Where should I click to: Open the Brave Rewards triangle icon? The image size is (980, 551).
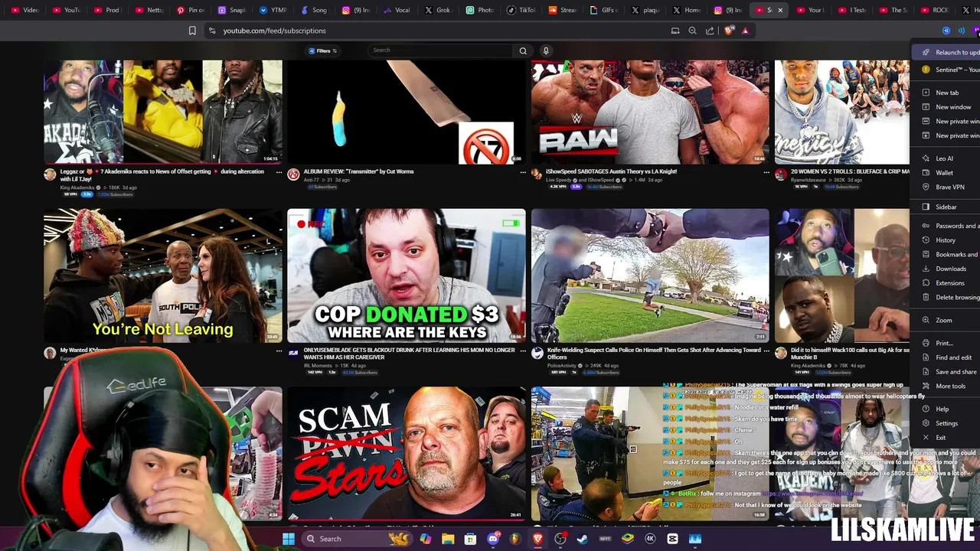(745, 31)
